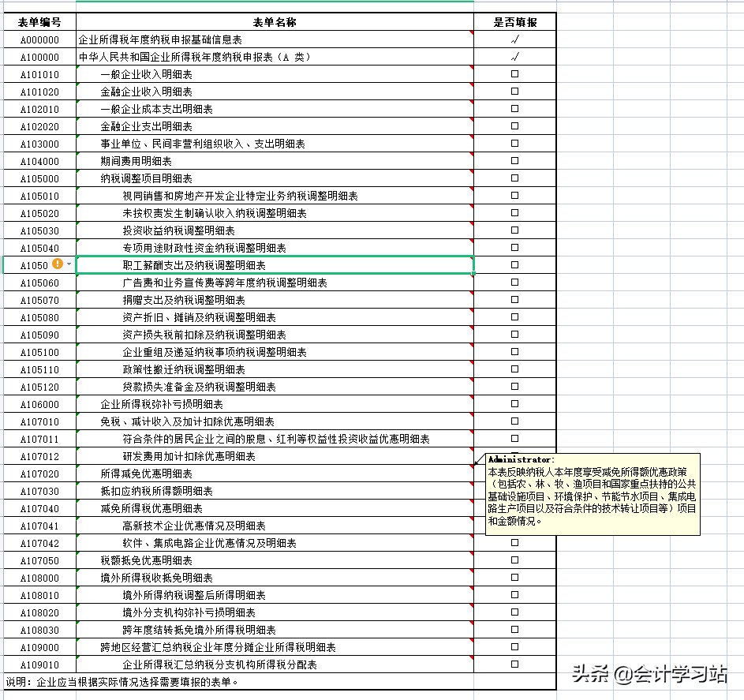Open the error-check dropdown arrow next to A1050
This screenshot has height=700, width=744.
[x=67, y=265]
